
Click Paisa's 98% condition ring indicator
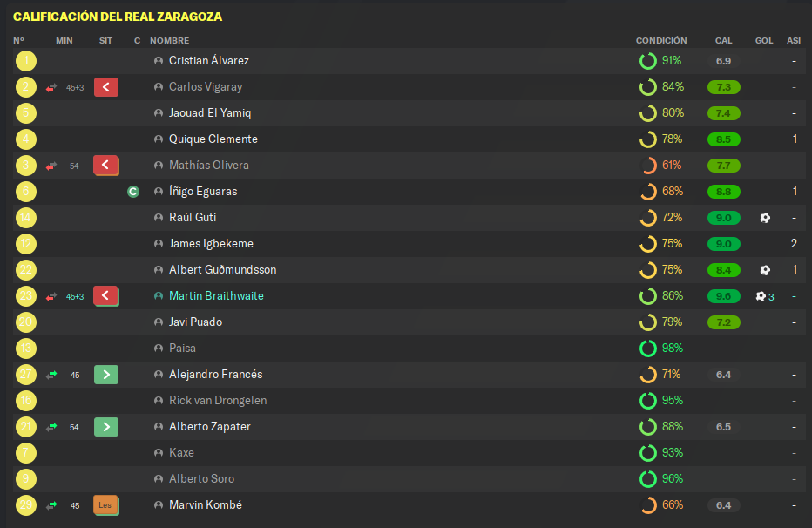click(648, 349)
